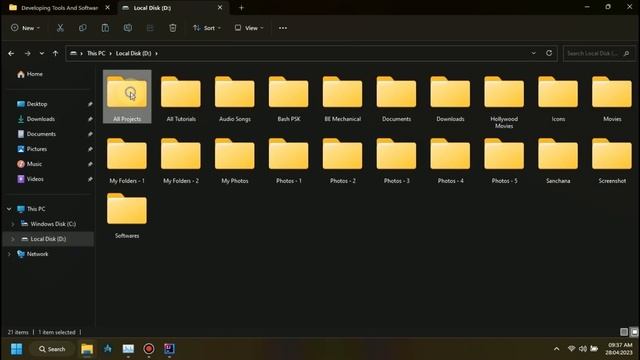Select the BE Mechanical folder

pos(342,98)
